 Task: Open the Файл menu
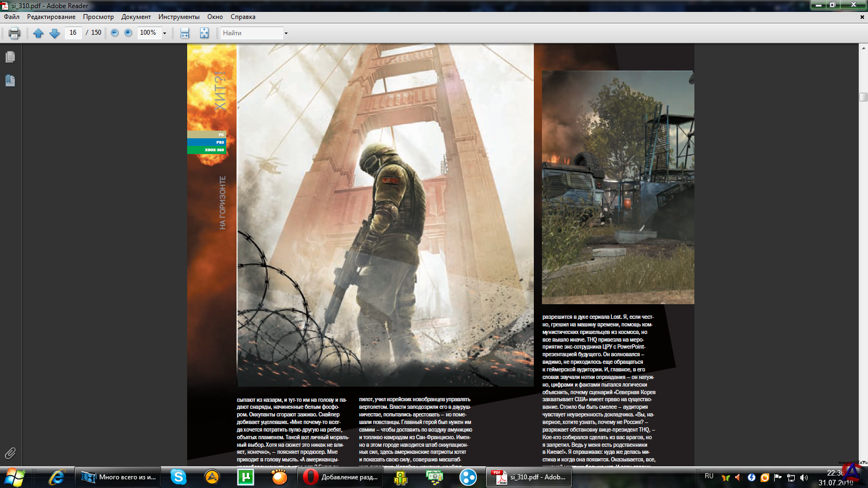coord(11,17)
